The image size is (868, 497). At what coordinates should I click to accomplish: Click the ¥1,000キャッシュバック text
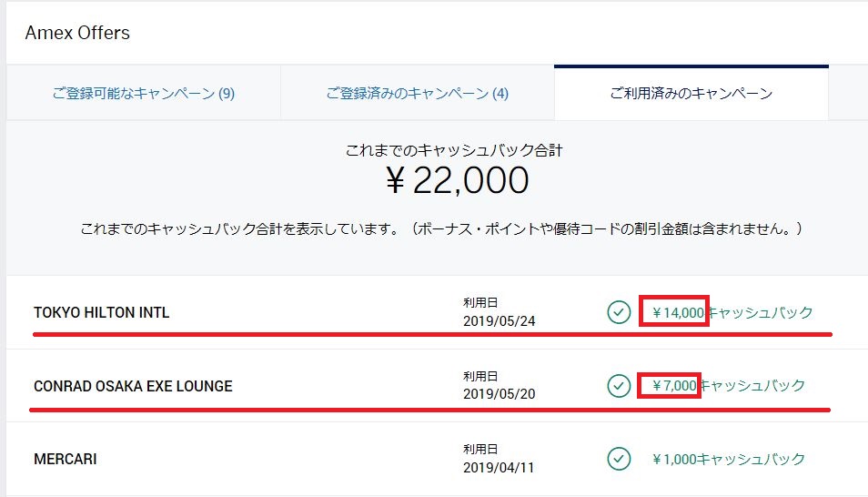[728, 458]
